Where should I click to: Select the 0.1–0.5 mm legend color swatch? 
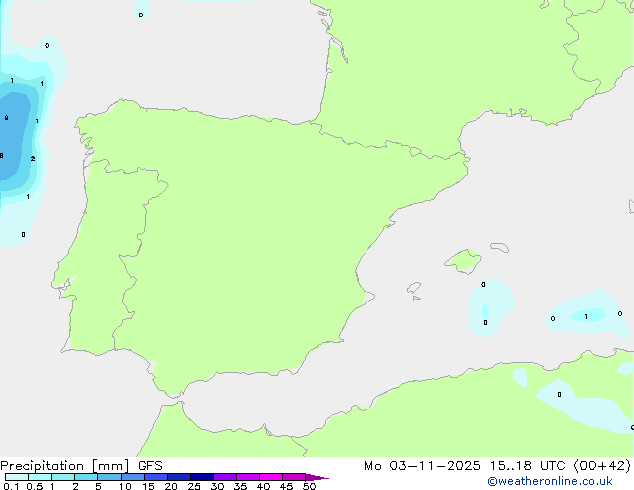click(x=17, y=477)
